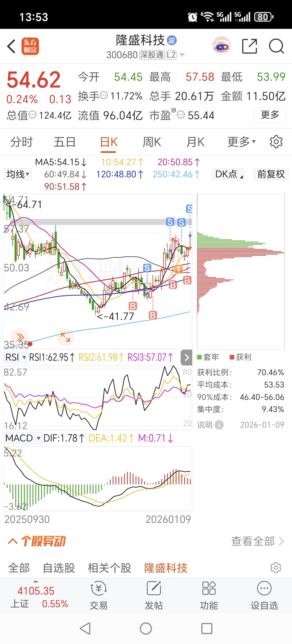Tap the 说明 info icon

click(x=219, y=425)
